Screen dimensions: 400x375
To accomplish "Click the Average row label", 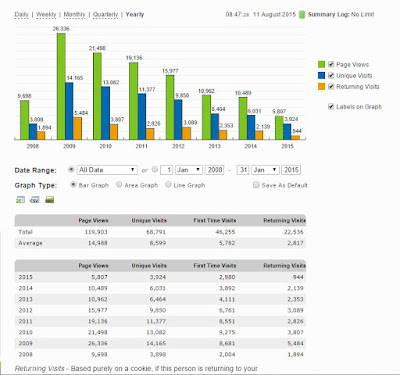I will click(30, 243).
